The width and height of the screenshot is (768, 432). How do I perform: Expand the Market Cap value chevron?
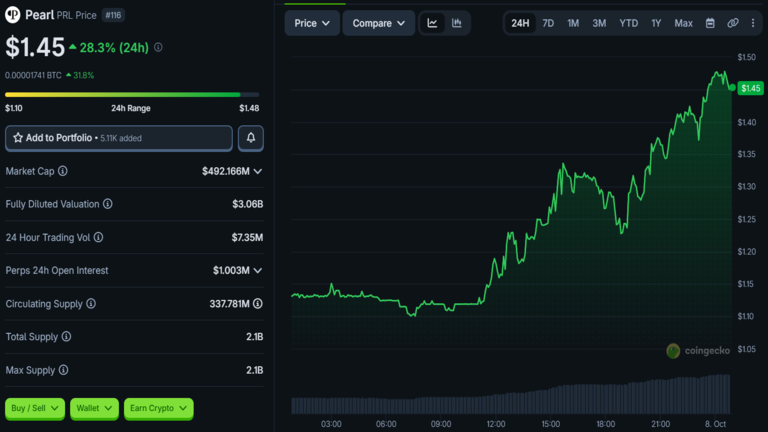click(258, 171)
